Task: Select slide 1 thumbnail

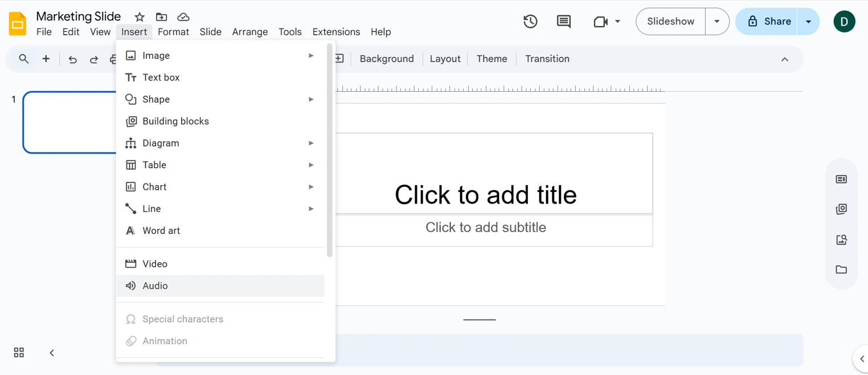Action: click(69, 122)
